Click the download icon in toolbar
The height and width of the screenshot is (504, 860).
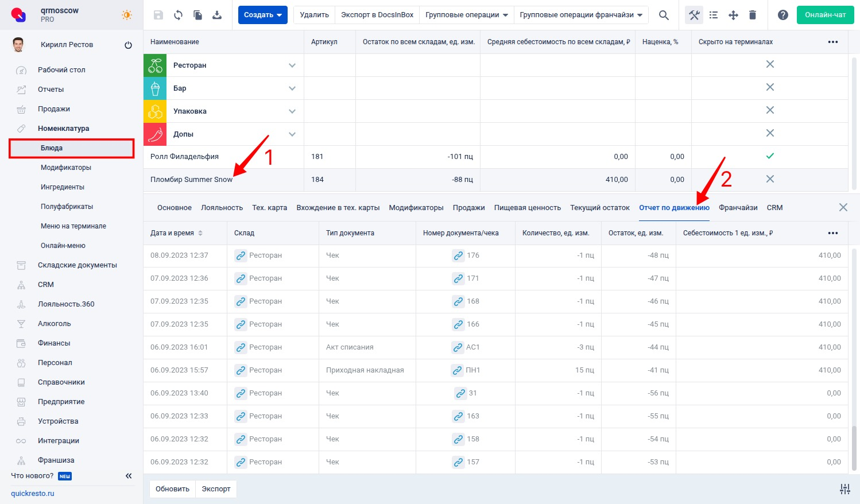(217, 15)
